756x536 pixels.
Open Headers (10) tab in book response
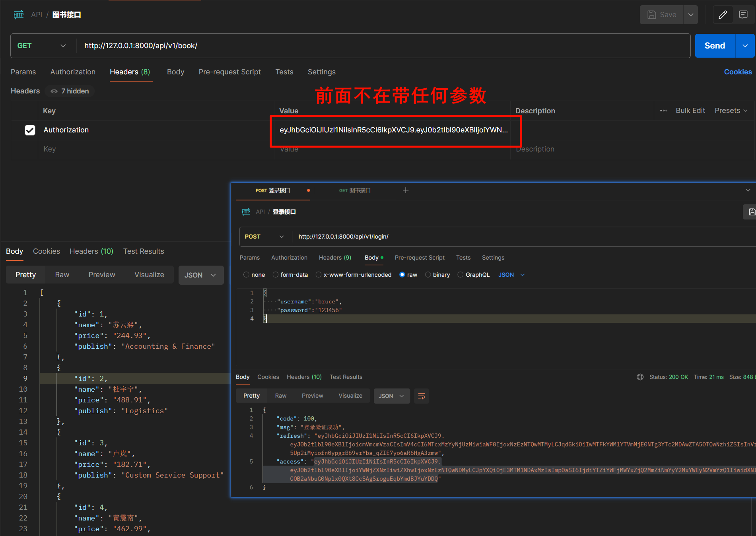(91, 251)
